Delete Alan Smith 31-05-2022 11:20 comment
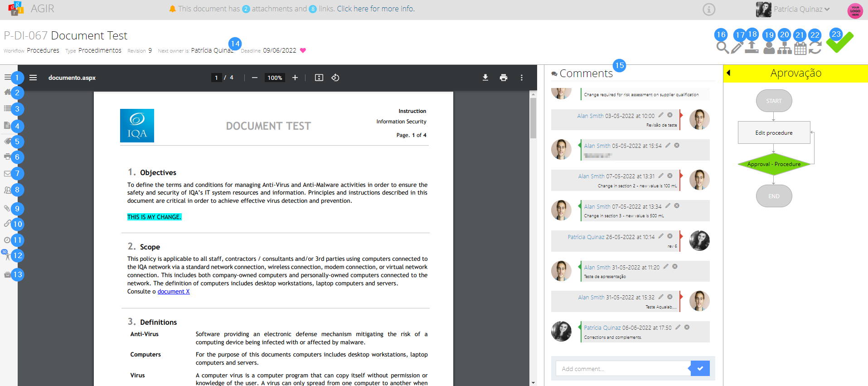The width and height of the screenshot is (868, 386). [675, 267]
